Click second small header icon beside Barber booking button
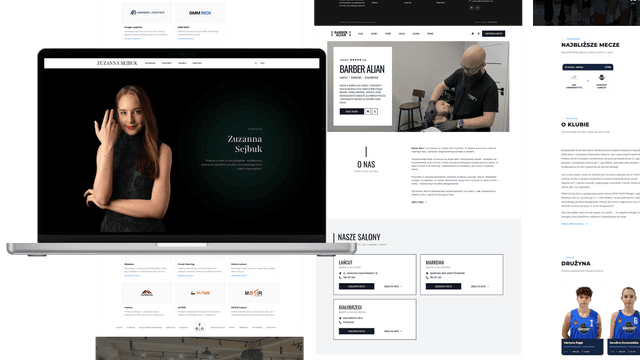The height and width of the screenshot is (360, 640). click(x=478, y=33)
